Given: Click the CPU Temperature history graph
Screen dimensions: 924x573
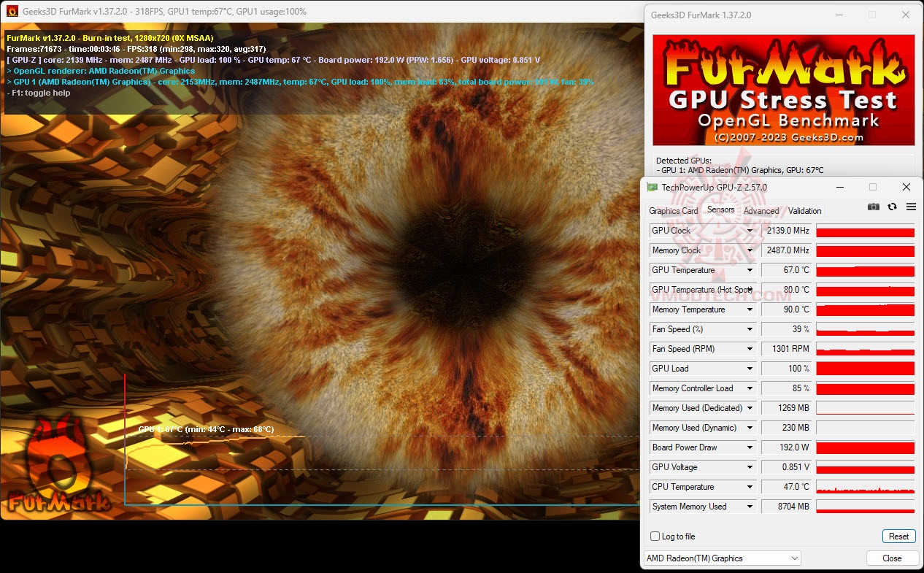Looking at the screenshot, I should [865, 487].
